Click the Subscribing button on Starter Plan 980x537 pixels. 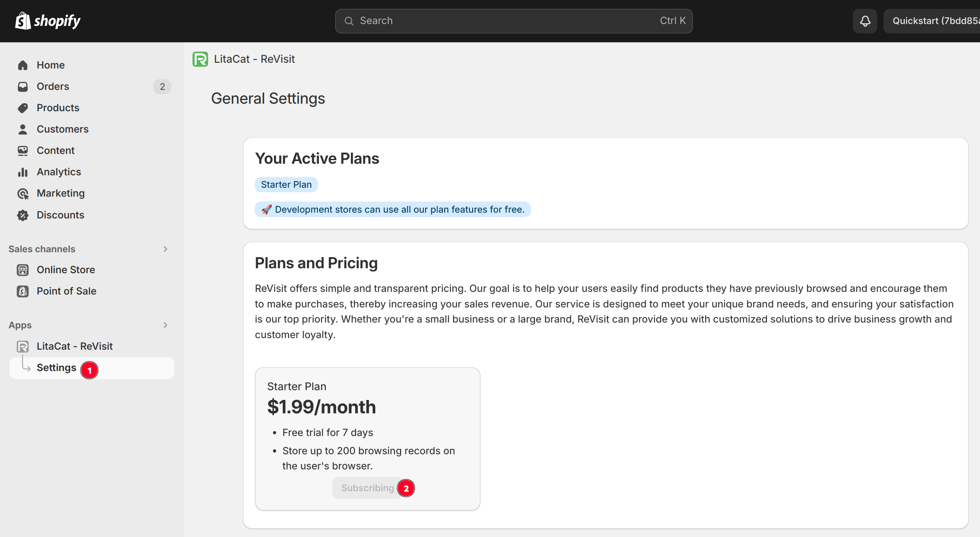click(x=367, y=488)
